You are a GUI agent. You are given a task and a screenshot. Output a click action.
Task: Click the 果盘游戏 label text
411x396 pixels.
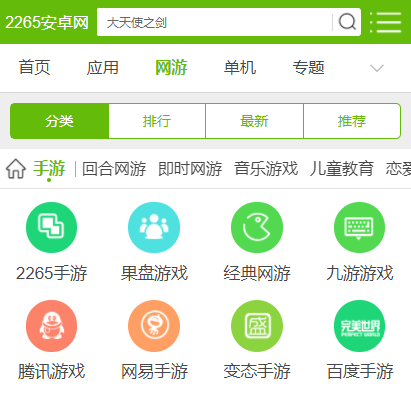(x=154, y=273)
